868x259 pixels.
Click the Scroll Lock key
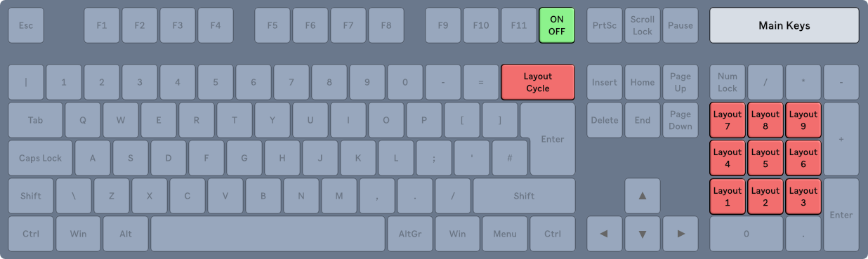[x=643, y=25]
